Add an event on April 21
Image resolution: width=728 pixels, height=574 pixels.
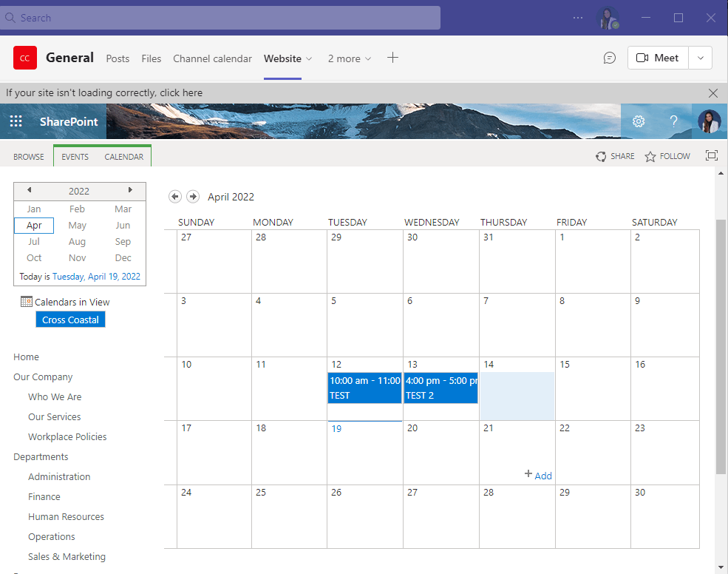pyautogui.click(x=538, y=476)
